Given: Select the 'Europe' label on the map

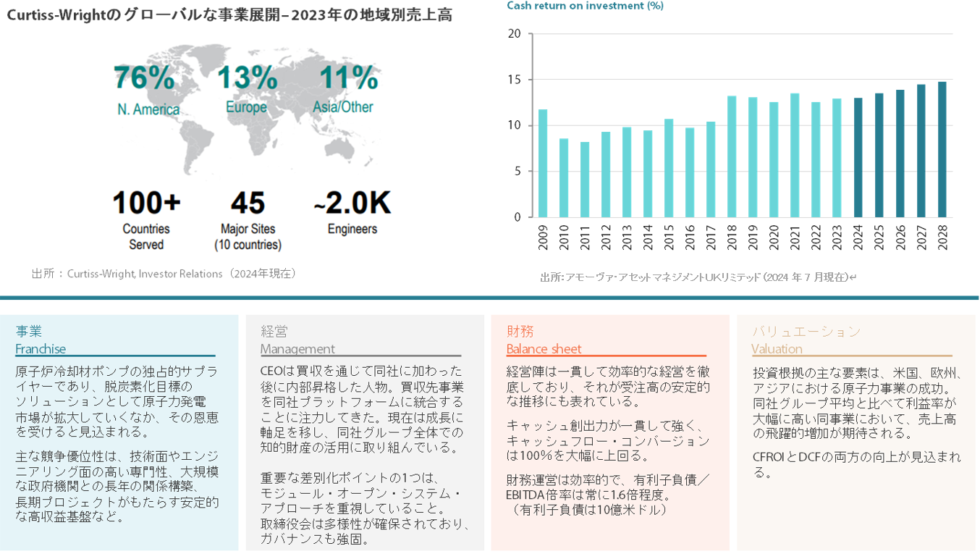Looking at the screenshot, I should 246,107.
